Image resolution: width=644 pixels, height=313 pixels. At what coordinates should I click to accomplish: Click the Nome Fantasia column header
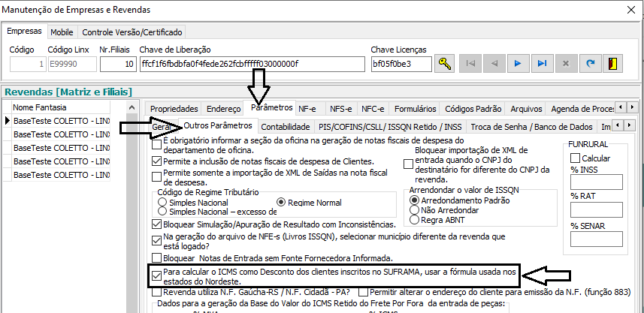(61, 107)
